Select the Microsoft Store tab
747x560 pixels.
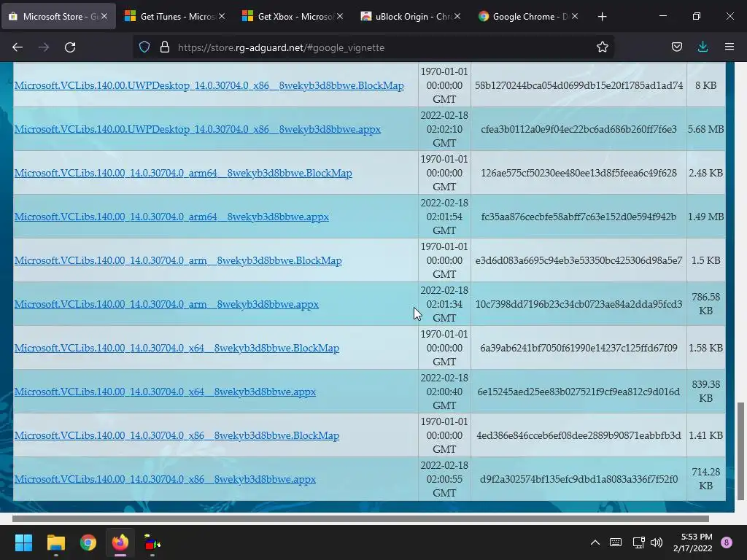coord(58,16)
